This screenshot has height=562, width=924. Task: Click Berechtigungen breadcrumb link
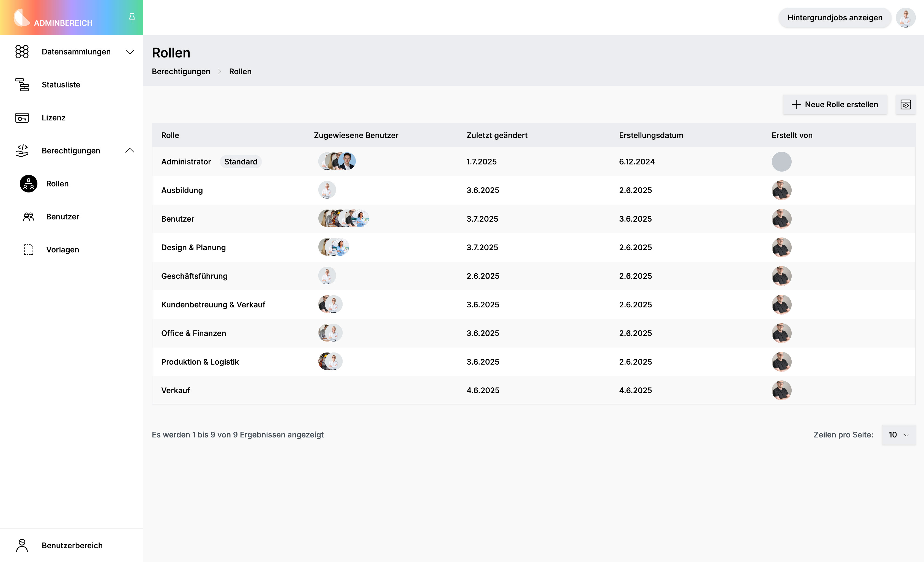tap(181, 71)
